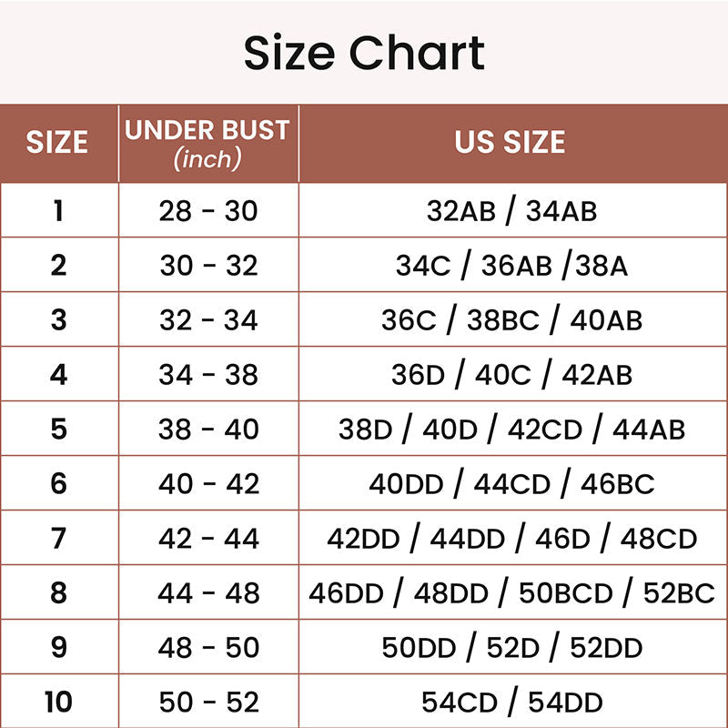Click the 34C / 36AB / 38A cell

(511, 266)
